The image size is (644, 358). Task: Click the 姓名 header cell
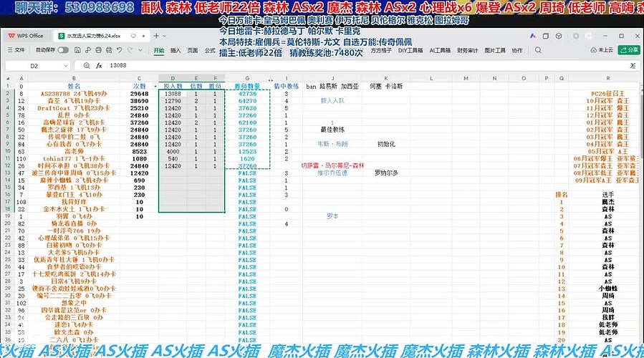(x=74, y=86)
